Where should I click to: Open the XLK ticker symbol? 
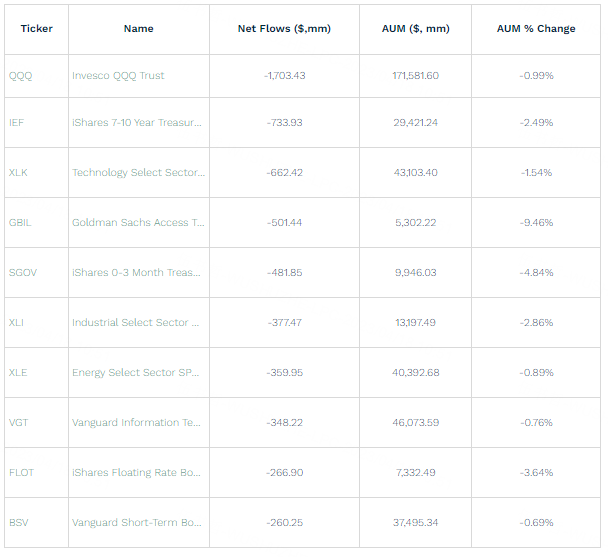[x=18, y=173]
